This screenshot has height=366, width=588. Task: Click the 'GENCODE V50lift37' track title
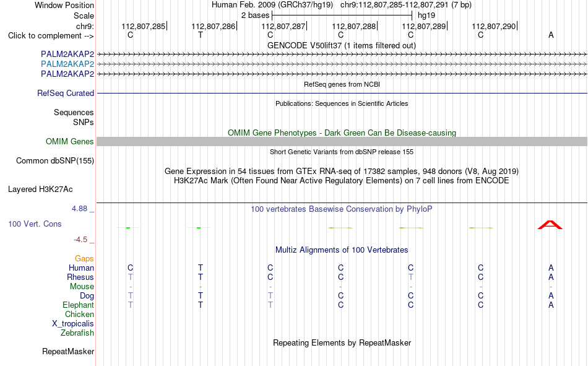tap(342, 45)
